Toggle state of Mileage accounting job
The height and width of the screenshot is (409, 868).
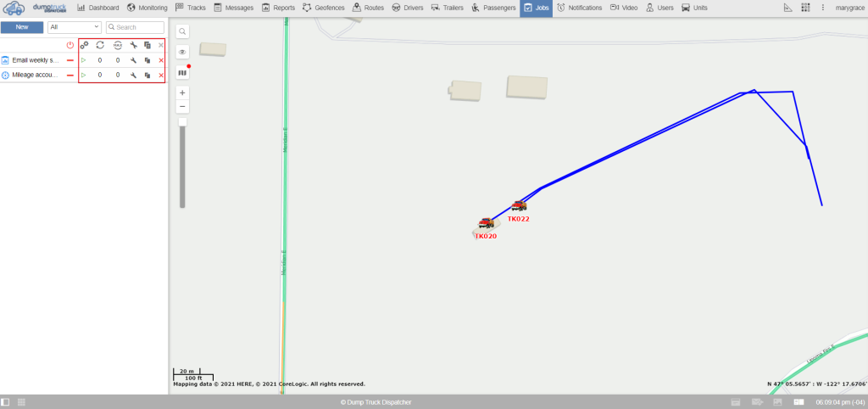pos(70,75)
